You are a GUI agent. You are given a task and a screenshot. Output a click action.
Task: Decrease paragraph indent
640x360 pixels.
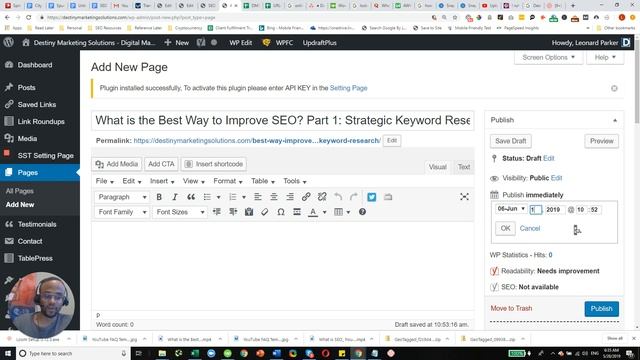pyautogui.click(x=217, y=212)
